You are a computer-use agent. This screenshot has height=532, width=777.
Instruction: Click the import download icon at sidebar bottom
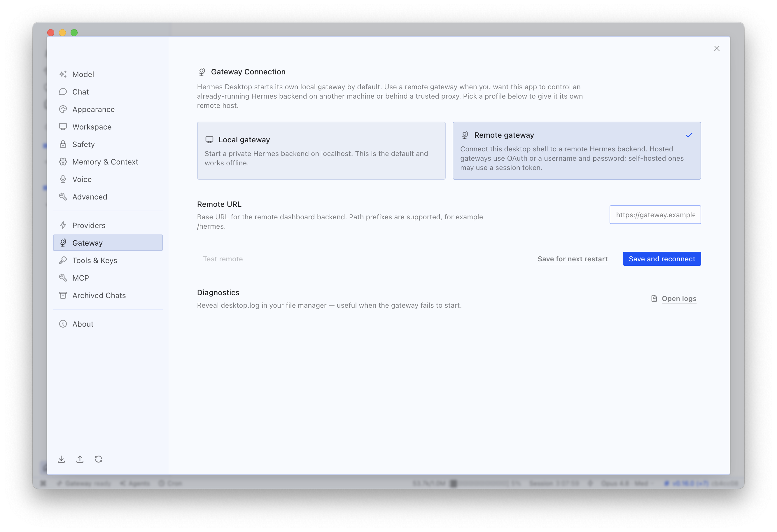[x=61, y=459]
